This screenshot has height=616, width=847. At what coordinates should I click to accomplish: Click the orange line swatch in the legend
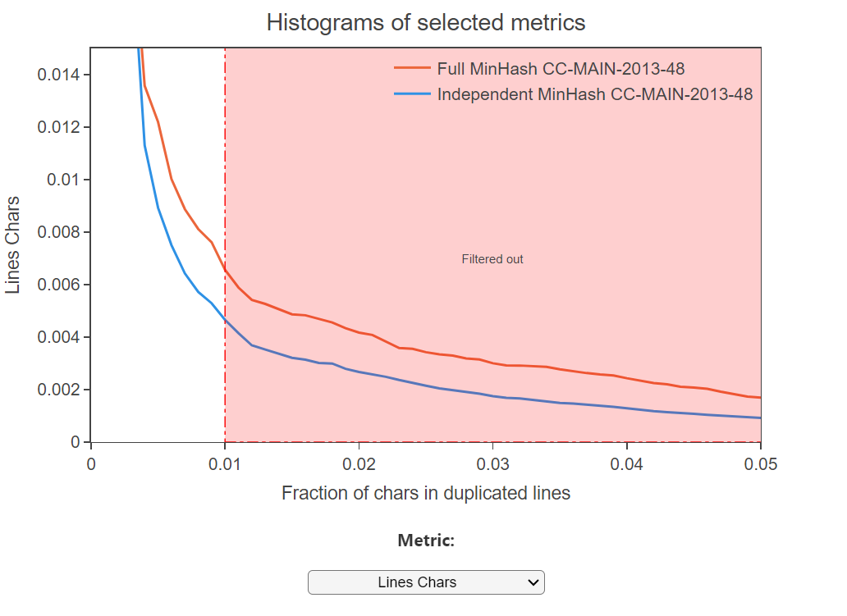[x=412, y=68]
